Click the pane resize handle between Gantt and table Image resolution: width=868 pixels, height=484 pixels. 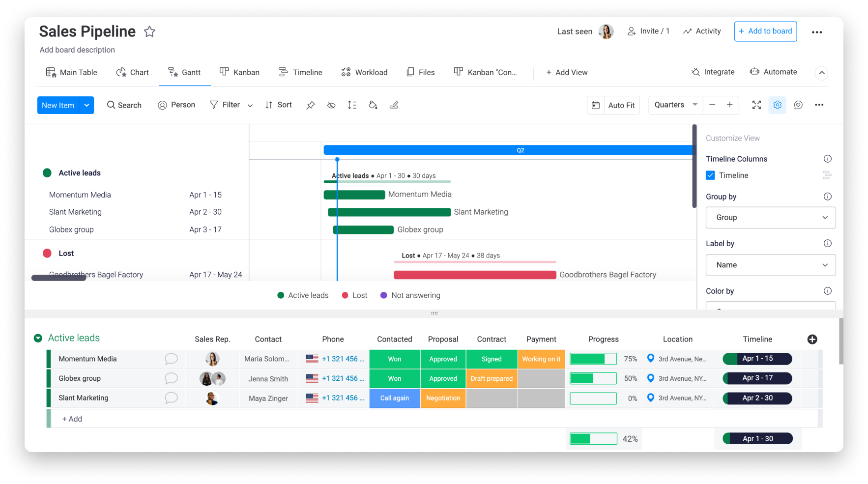click(x=434, y=313)
